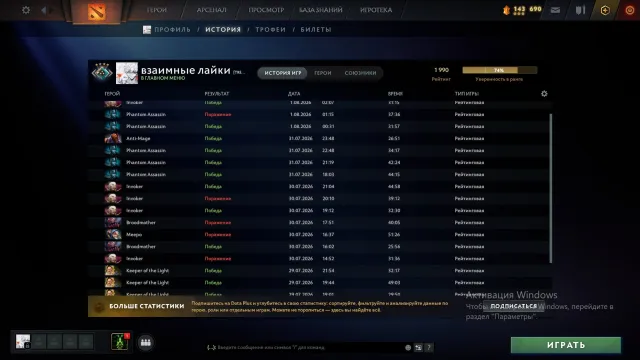Open the Dota Plus hexagon icon
This screenshot has height=360, width=640.
[x=605, y=10]
